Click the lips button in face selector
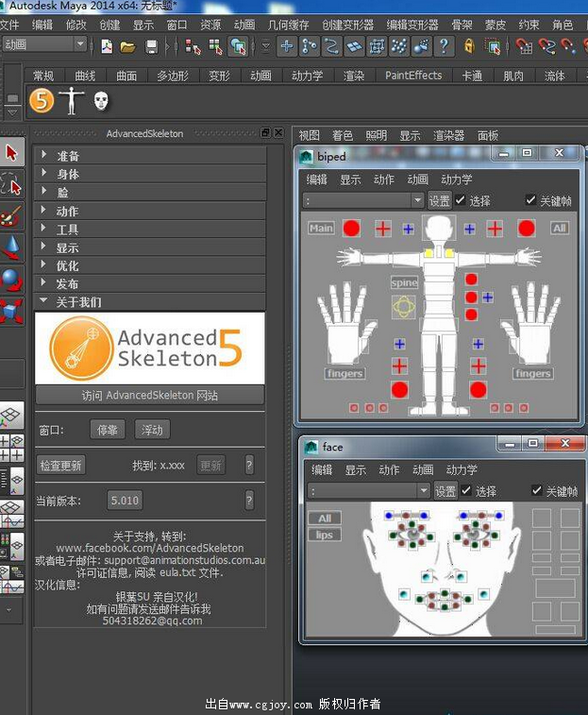 click(325, 535)
